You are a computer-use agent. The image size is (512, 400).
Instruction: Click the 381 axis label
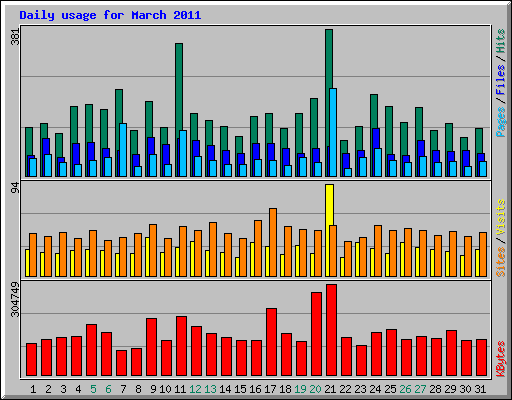pyautogui.click(x=15, y=37)
